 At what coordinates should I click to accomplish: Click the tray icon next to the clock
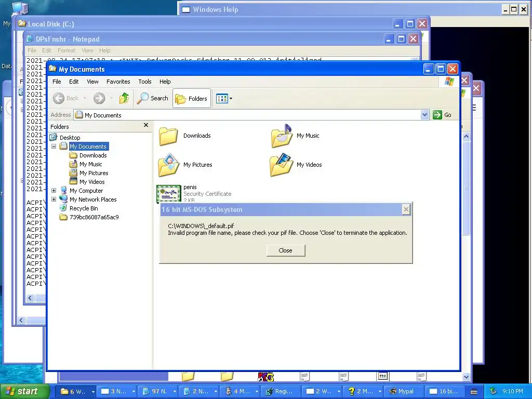pos(494,392)
